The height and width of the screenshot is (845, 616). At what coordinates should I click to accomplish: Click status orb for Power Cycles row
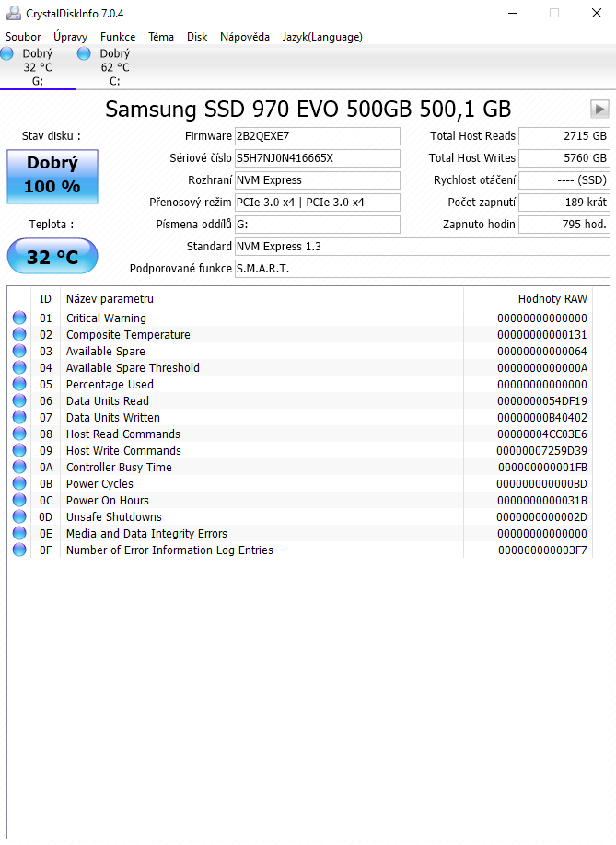19,483
